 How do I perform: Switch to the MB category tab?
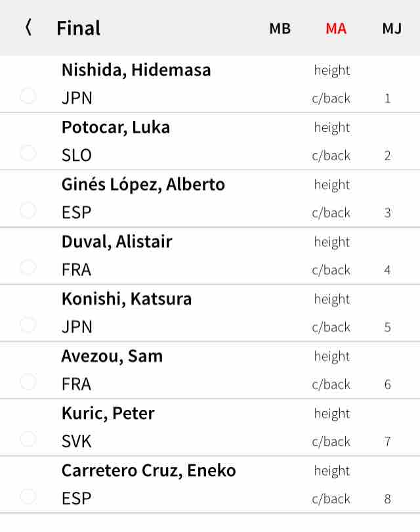[x=280, y=28]
